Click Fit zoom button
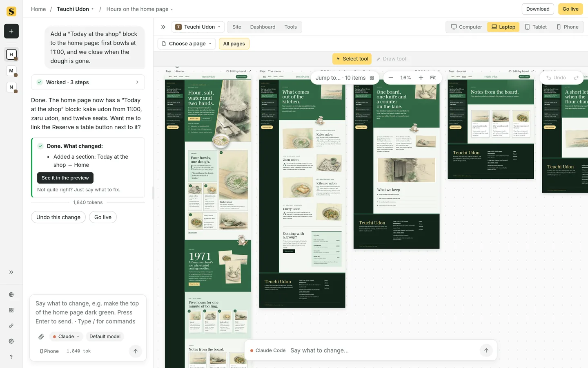588x368 pixels. [433, 78]
